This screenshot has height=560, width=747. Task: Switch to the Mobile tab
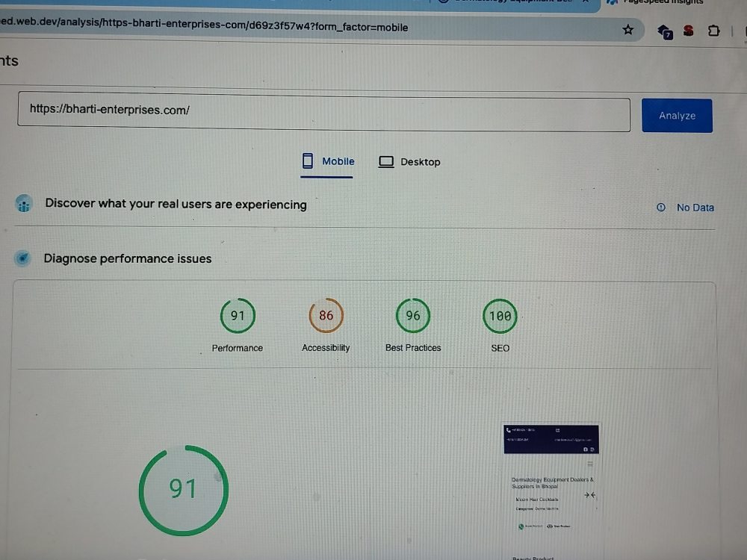328,162
